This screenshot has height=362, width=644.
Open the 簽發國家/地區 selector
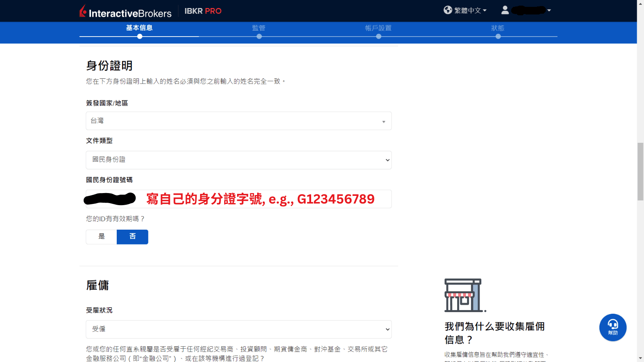(x=238, y=121)
